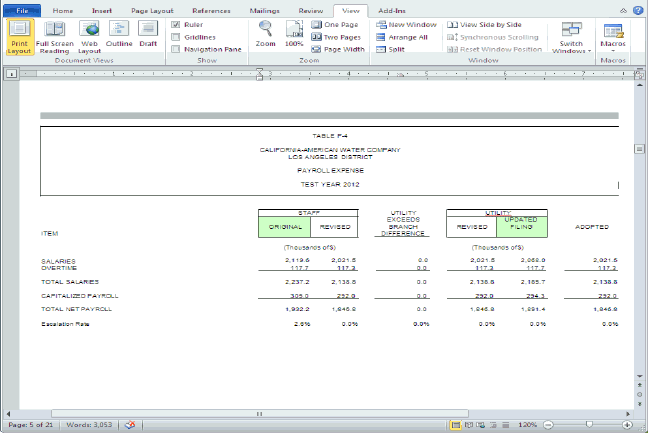Image resolution: width=648 pixels, height=433 pixels.
Task: Click the proofing errors icon in status bar
Action: (129, 425)
